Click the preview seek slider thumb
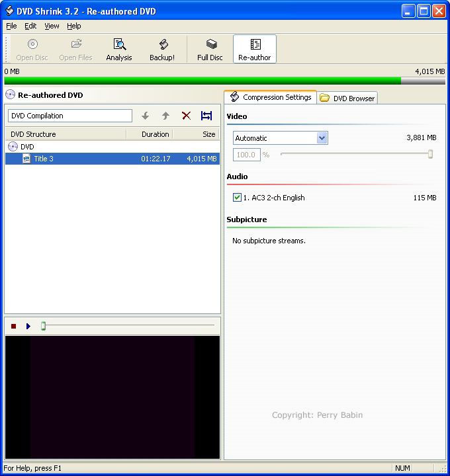 pos(43,326)
